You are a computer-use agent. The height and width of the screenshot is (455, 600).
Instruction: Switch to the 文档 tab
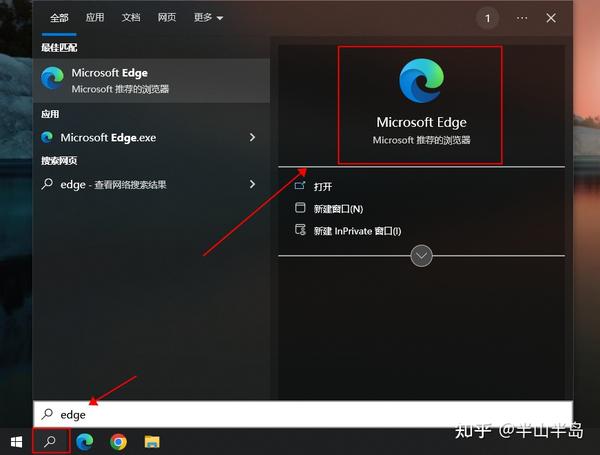(x=131, y=18)
